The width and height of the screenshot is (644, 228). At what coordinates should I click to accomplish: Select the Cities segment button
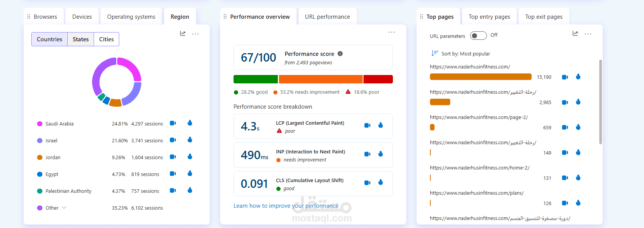[106, 39]
